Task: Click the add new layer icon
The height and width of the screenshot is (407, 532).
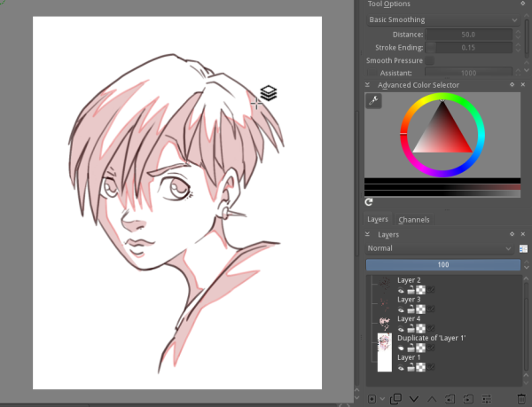Action: (x=372, y=398)
